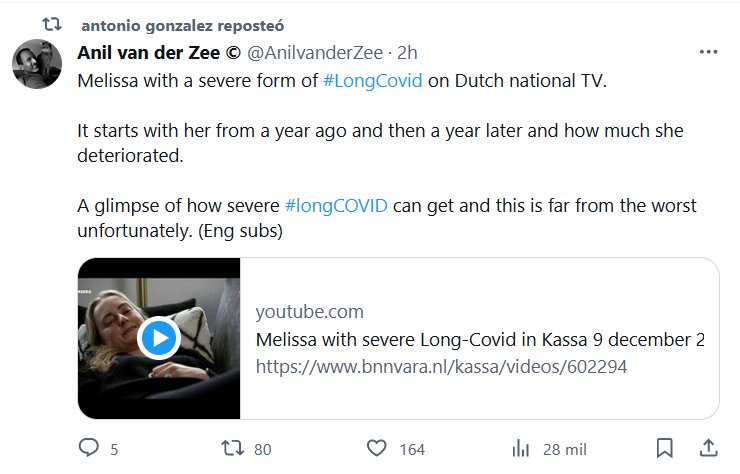The height and width of the screenshot is (474, 740).
Task: Open the Melissa with severe Long-Covid card title
Action: tap(480, 339)
